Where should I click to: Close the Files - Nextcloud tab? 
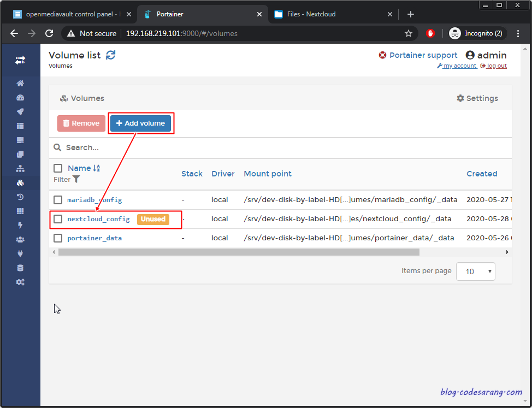click(390, 14)
